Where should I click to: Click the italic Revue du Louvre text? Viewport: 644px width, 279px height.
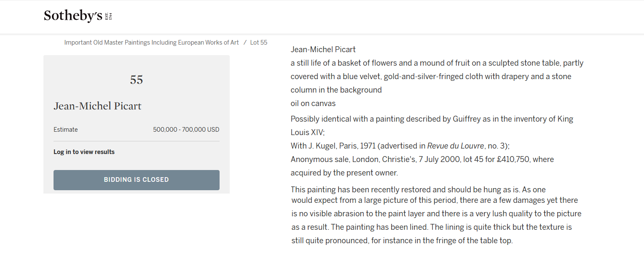click(455, 146)
